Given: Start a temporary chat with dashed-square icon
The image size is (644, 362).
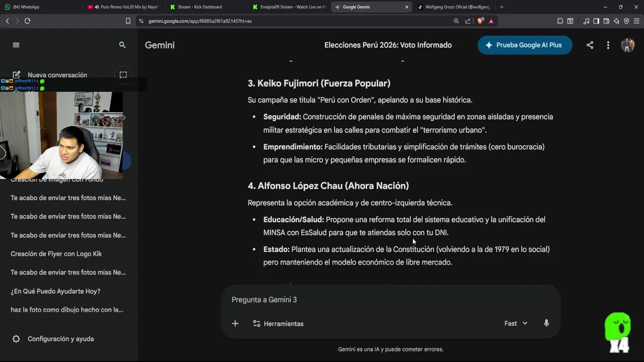Looking at the screenshot, I should pyautogui.click(x=123, y=75).
